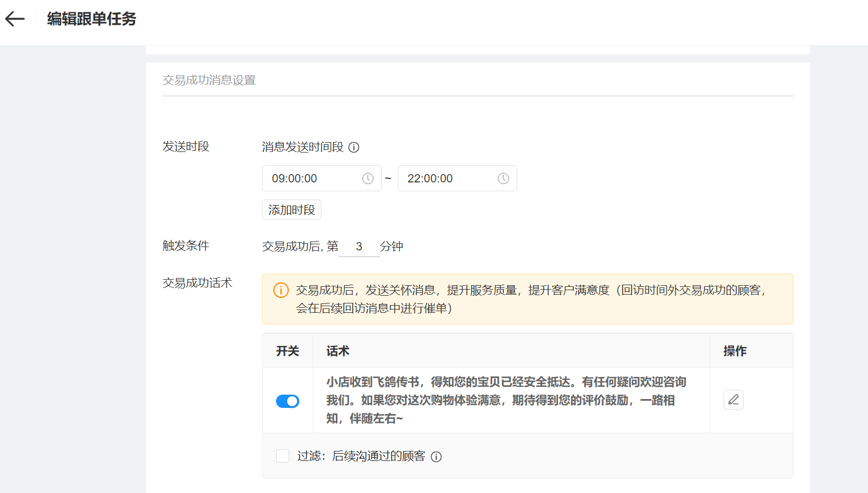868x493 pixels.
Task: Click the 添加时段 button
Action: (292, 210)
